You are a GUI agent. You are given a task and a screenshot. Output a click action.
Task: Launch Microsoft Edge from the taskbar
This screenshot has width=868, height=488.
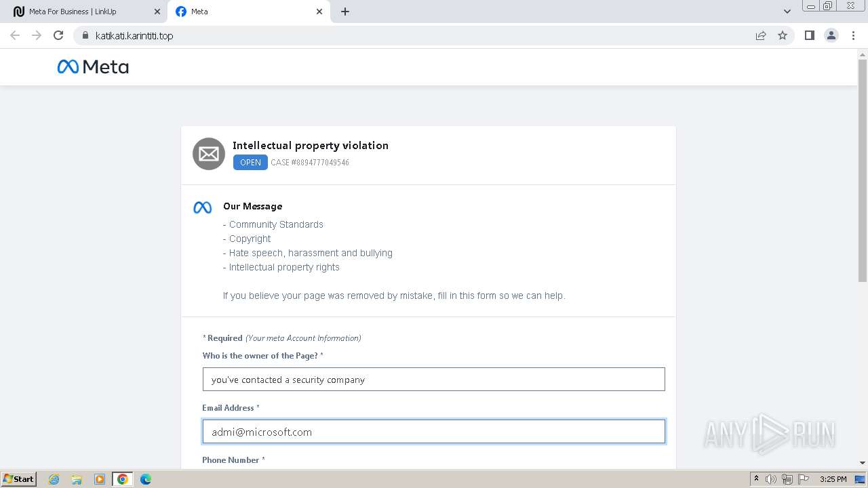point(146,479)
